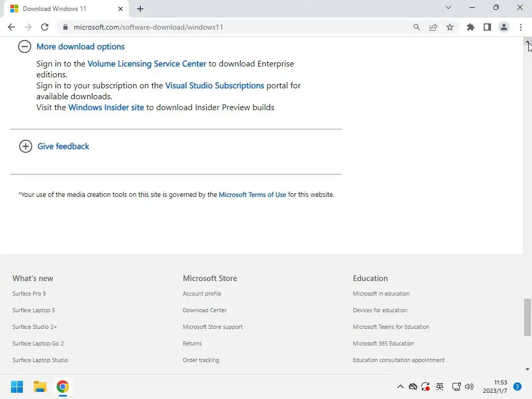Reload the page with the refresh icon

(45, 27)
